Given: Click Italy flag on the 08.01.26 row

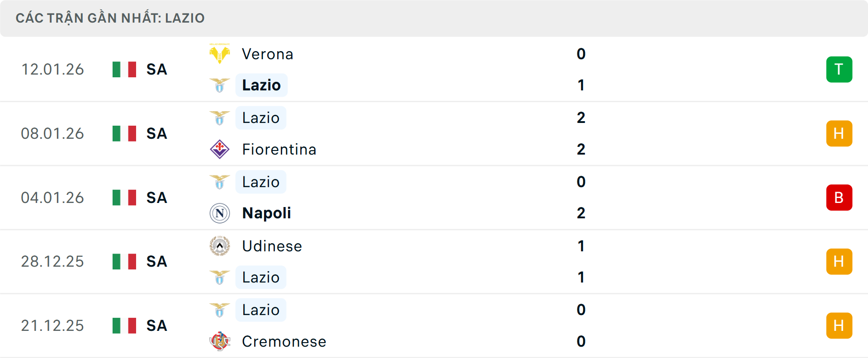Looking at the screenshot, I should pyautogui.click(x=124, y=133).
